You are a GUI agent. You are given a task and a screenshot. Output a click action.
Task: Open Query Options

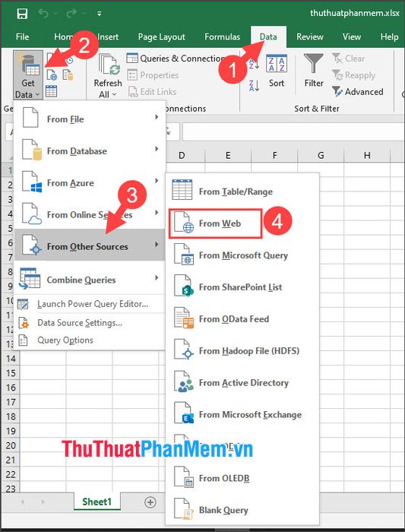[x=90, y=340]
